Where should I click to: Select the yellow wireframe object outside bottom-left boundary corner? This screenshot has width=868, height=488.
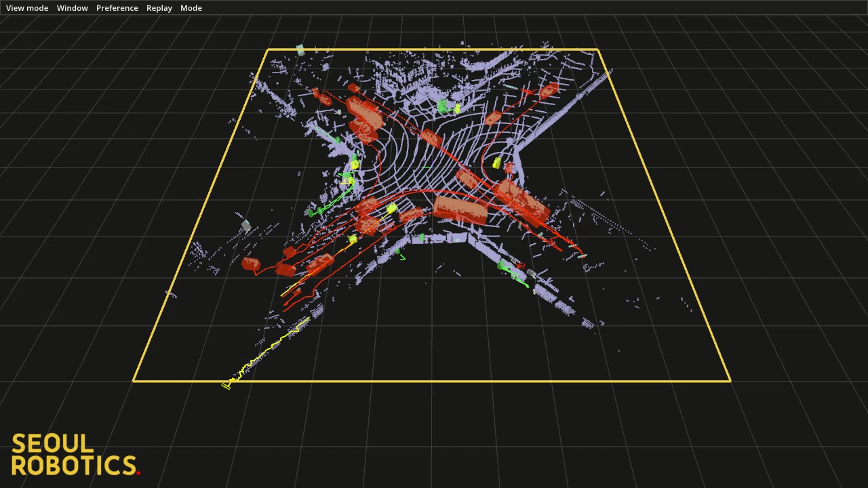tap(226, 386)
